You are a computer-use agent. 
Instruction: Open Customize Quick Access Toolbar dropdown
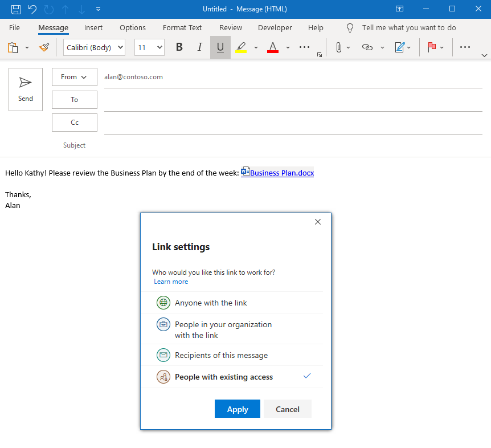(98, 9)
